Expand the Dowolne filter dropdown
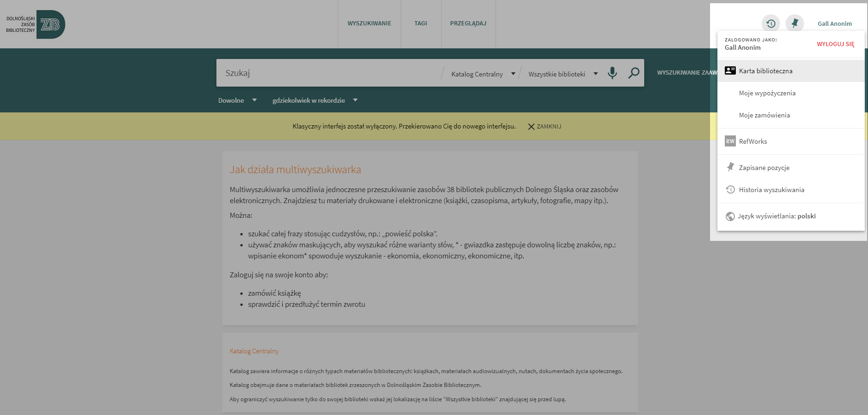Image resolution: width=868 pixels, height=415 pixels. 237,100
